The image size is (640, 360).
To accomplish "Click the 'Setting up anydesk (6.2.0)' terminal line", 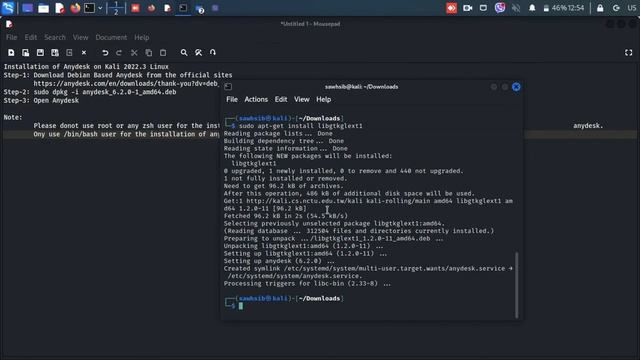I will click(279, 261).
